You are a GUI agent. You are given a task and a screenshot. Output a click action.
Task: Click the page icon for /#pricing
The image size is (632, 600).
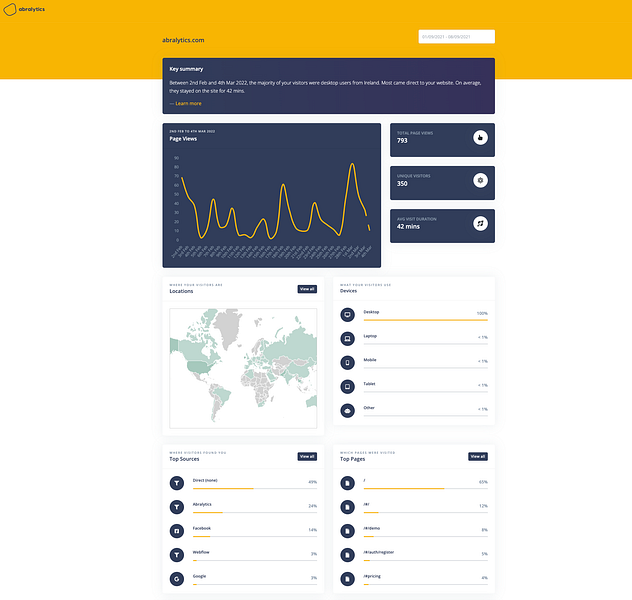tap(347, 579)
